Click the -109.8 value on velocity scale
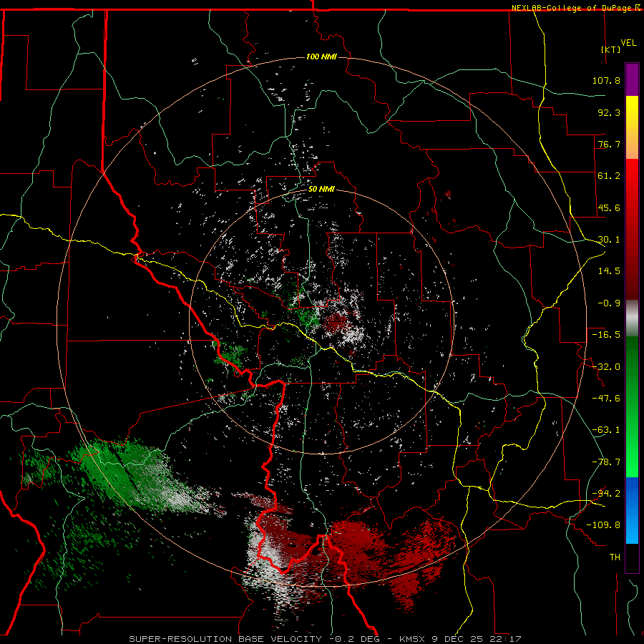644x644 pixels. point(603,525)
